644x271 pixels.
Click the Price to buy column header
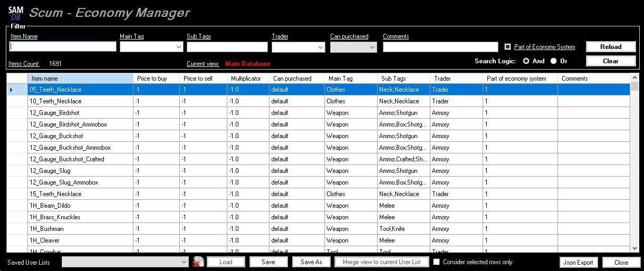point(156,79)
